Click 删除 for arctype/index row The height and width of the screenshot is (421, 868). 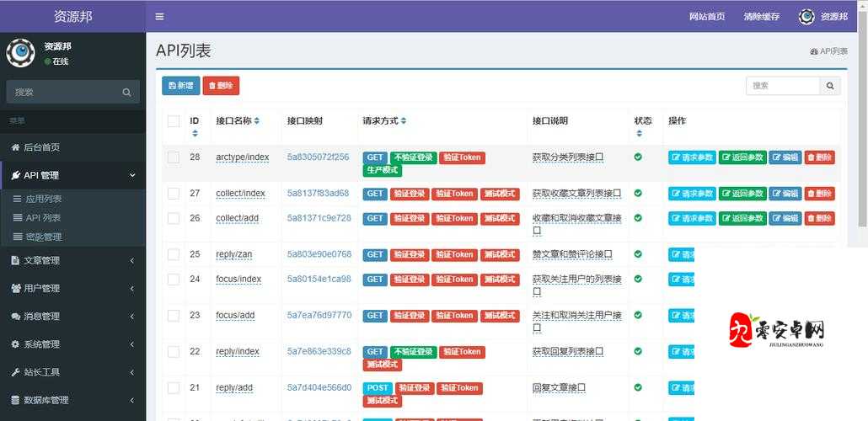(x=820, y=157)
